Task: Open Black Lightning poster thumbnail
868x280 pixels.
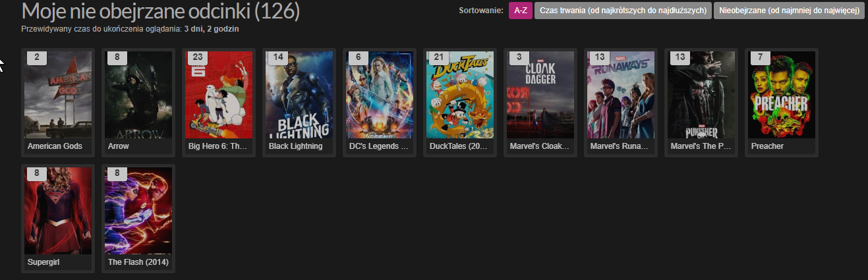Action: pos(299,96)
